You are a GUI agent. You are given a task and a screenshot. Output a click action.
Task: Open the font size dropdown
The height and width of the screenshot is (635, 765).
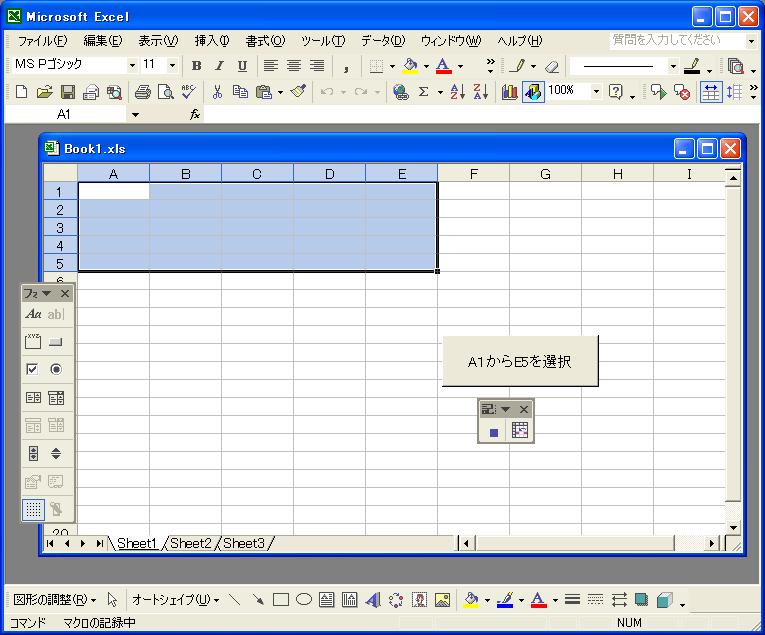(x=172, y=65)
